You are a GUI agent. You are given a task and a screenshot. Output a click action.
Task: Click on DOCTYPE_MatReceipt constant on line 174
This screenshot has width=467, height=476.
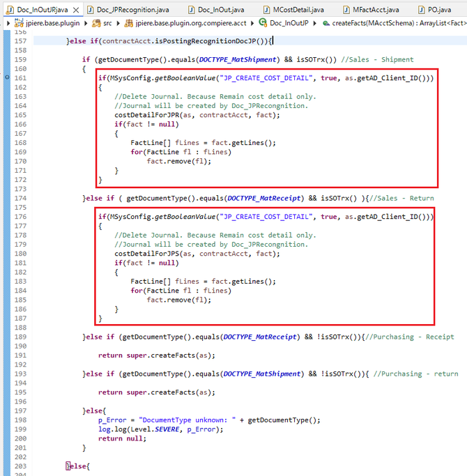click(x=264, y=198)
